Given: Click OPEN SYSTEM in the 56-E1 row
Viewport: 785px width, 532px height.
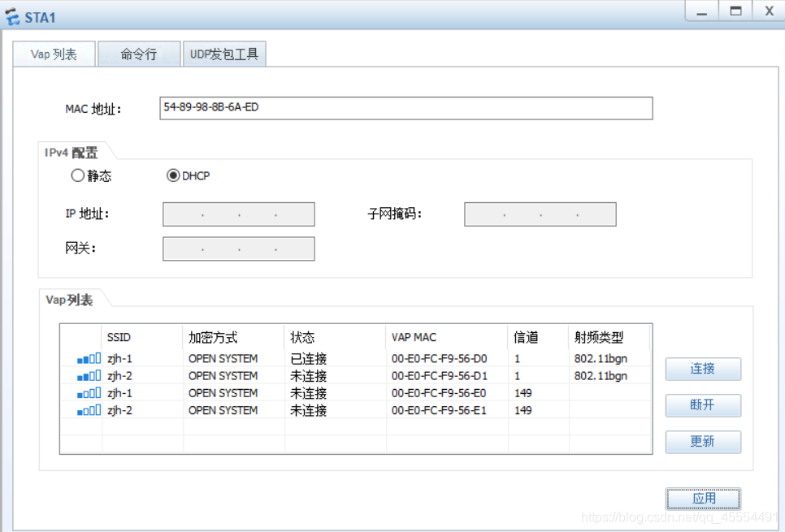Looking at the screenshot, I should pyautogui.click(x=223, y=410).
